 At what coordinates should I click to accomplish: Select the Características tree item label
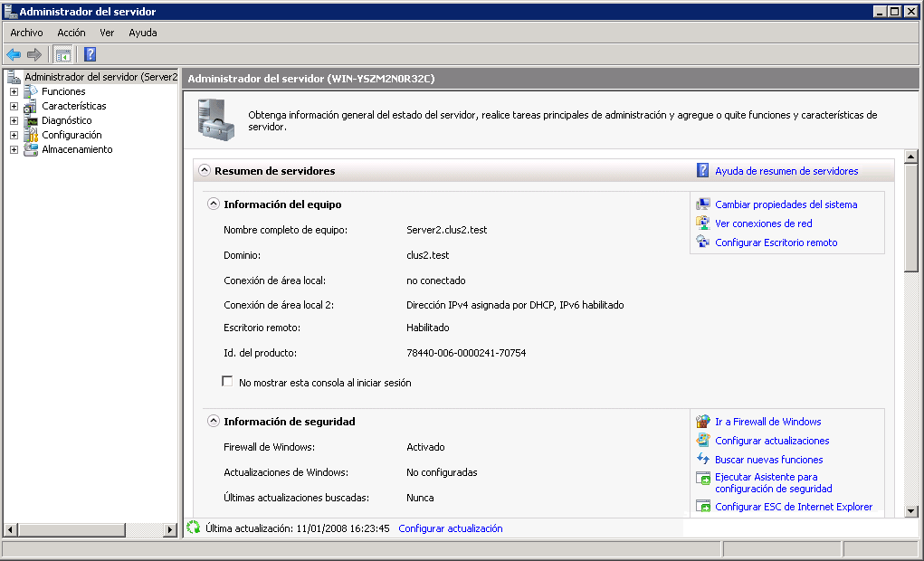click(x=73, y=106)
